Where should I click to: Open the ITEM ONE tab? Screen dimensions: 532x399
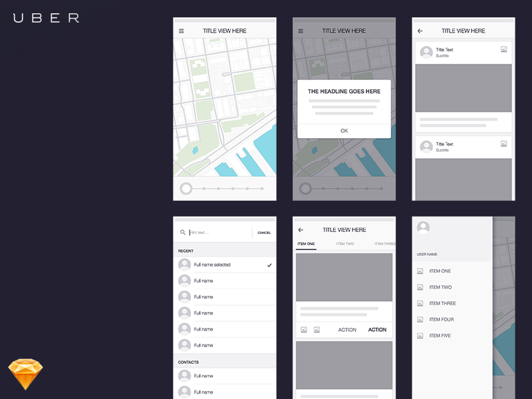306,243
